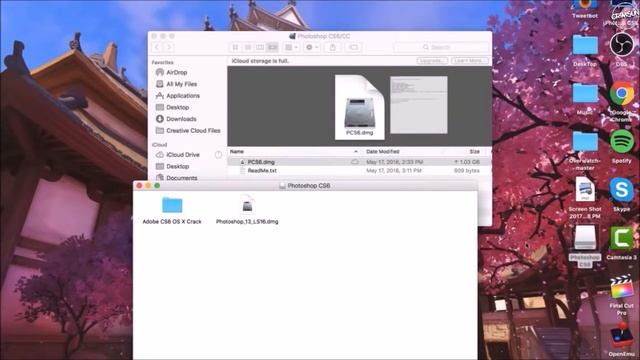The height and width of the screenshot is (360, 640).
Task: Select the PCS6.dmg Cover Flow thumbnail
Action: tap(360, 107)
